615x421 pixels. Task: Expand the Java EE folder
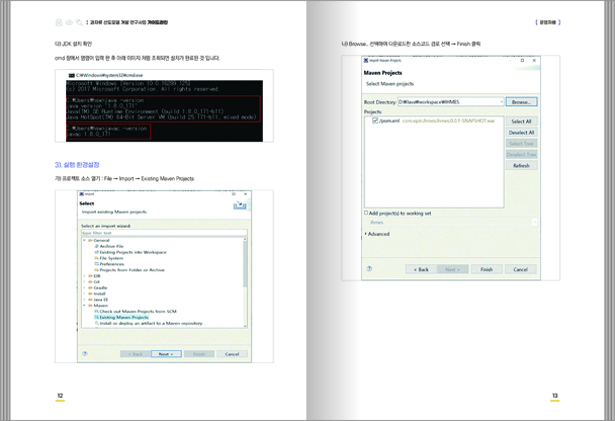84,299
